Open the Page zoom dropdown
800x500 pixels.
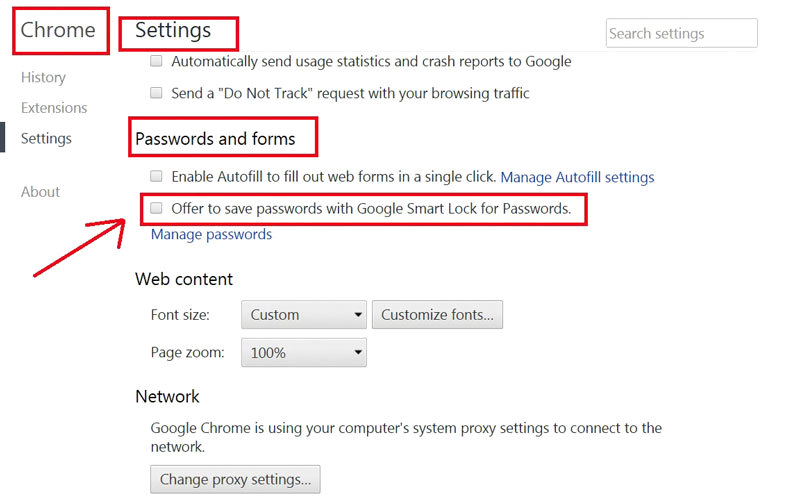tap(304, 353)
